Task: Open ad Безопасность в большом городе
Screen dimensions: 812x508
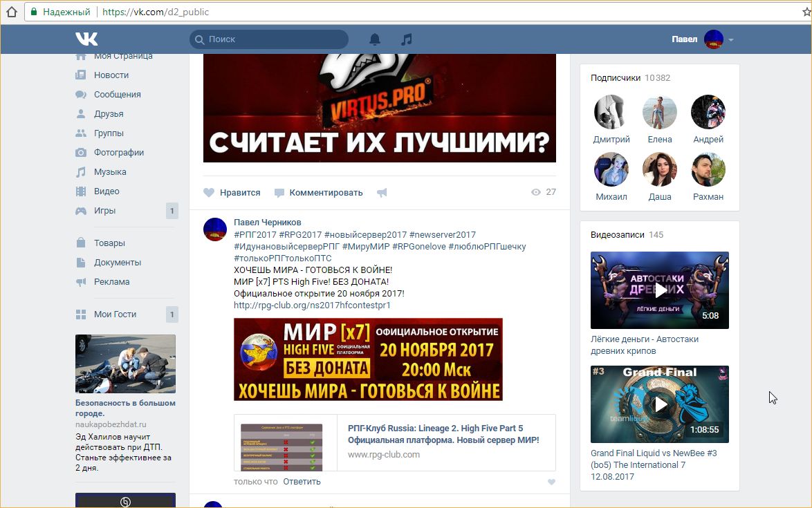Action: point(125,408)
